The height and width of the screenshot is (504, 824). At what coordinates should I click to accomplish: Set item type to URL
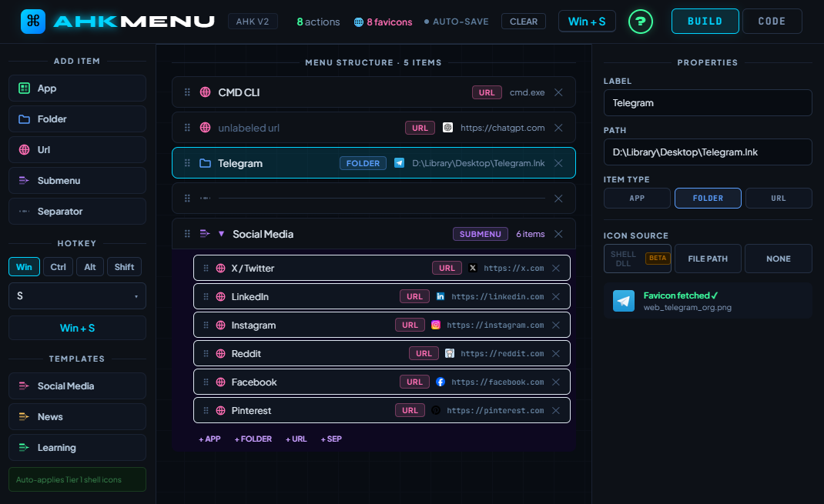779,198
